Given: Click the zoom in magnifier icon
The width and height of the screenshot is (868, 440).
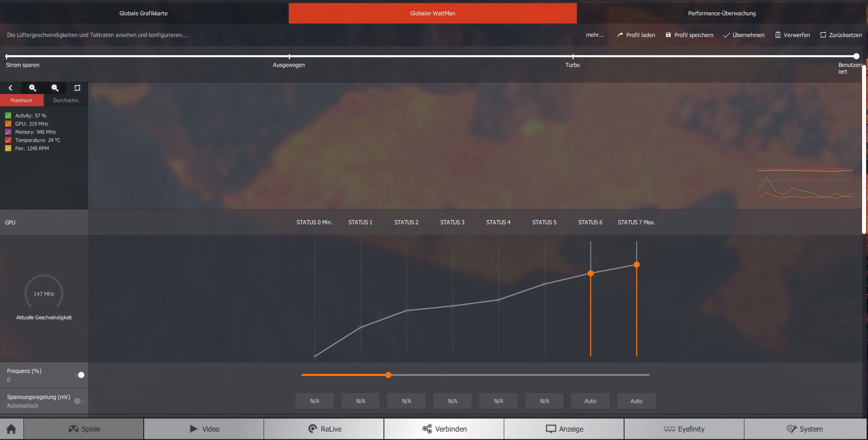Looking at the screenshot, I should [33, 88].
